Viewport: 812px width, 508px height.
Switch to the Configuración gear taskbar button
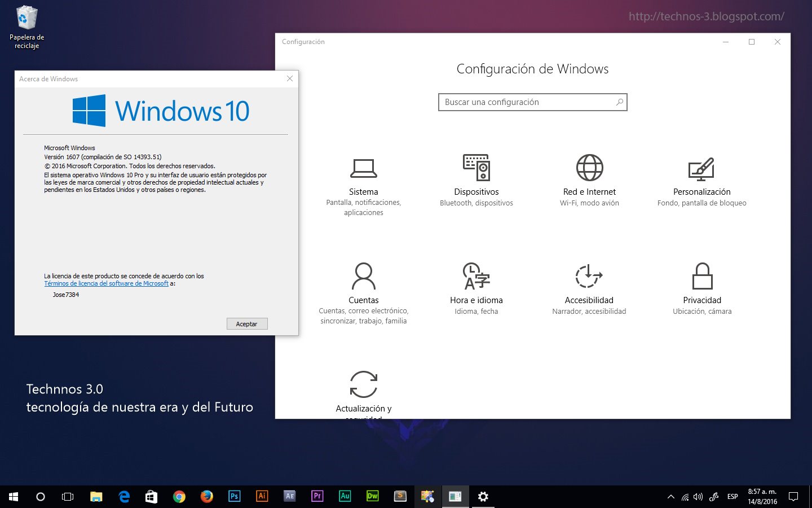(x=483, y=497)
